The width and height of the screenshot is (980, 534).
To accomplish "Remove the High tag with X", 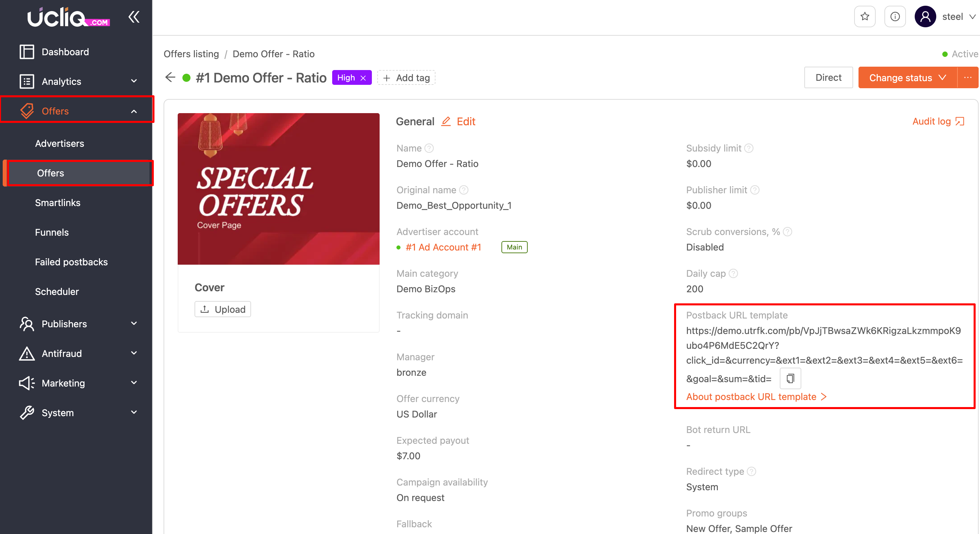I will point(363,78).
